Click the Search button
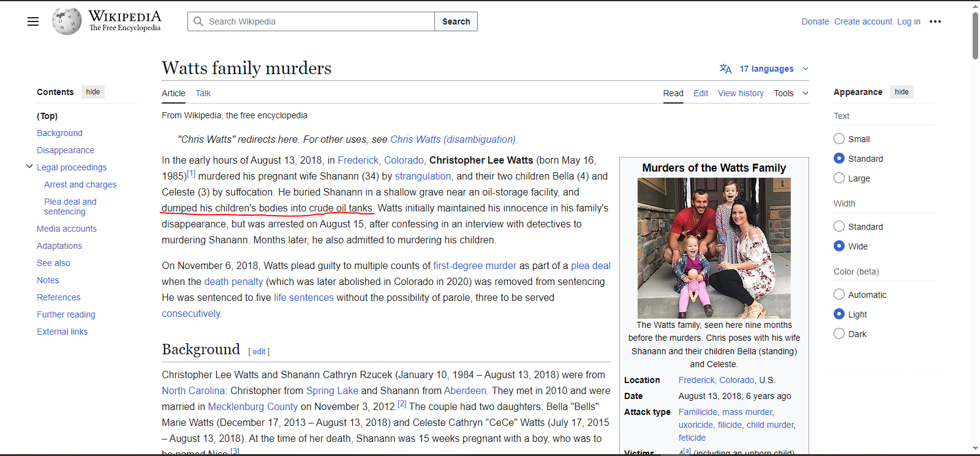The image size is (980, 456). click(x=456, y=21)
